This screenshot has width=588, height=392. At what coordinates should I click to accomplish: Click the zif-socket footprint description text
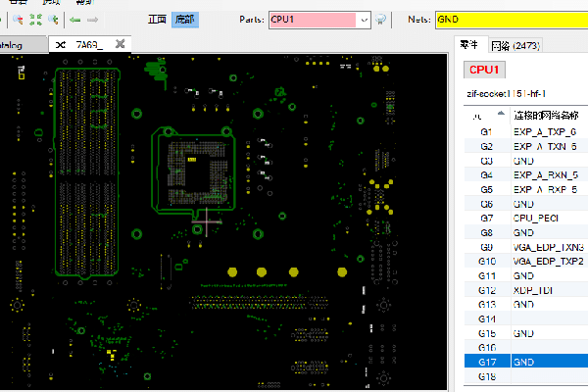506,94
